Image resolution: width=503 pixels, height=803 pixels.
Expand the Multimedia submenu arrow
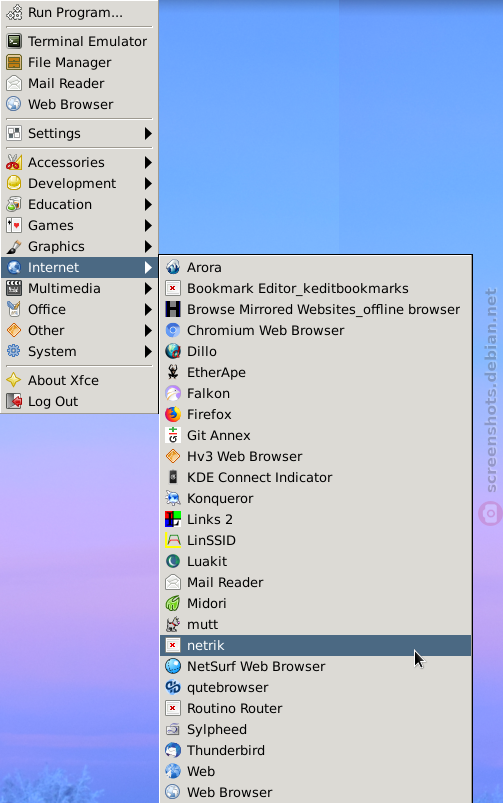click(x=148, y=288)
